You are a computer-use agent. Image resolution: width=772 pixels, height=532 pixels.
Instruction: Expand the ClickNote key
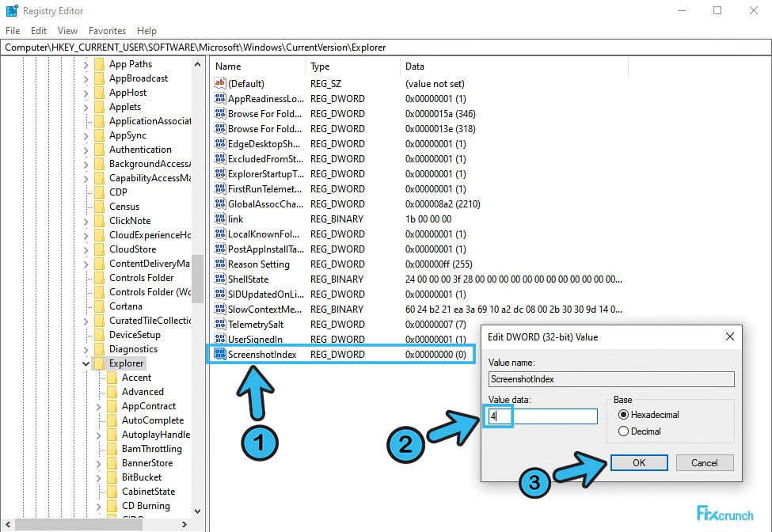pyautogui.click(x=86, y=222)
